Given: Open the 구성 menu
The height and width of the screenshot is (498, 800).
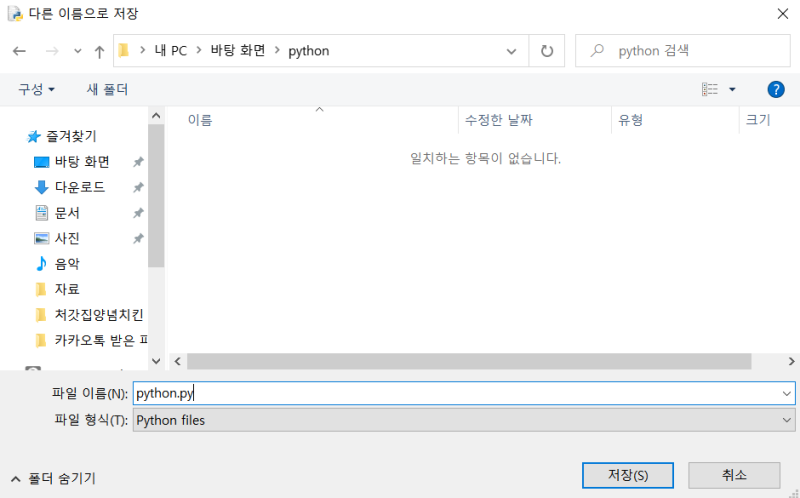Looking at the screenshot, I should pyautogui.click(x=36, y=90).
